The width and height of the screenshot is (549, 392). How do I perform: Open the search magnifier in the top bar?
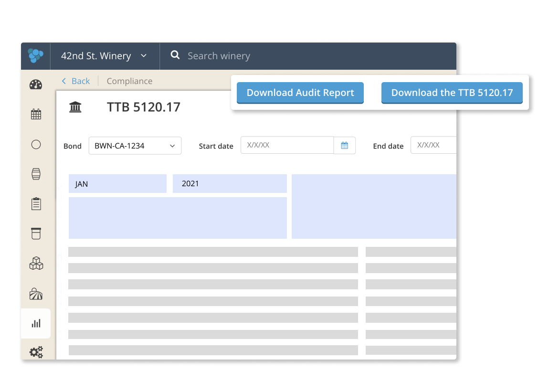click(175, 55)
